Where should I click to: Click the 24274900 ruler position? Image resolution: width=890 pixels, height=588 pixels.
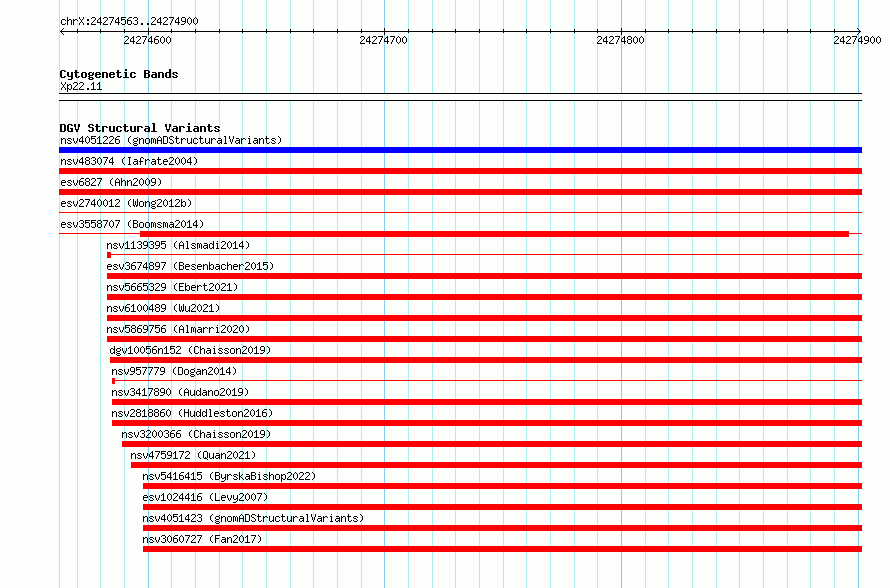pos(857,40)
